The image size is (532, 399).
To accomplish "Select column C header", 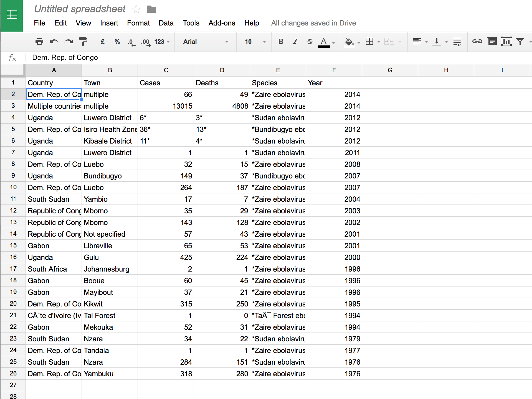I will coord(166,70).
